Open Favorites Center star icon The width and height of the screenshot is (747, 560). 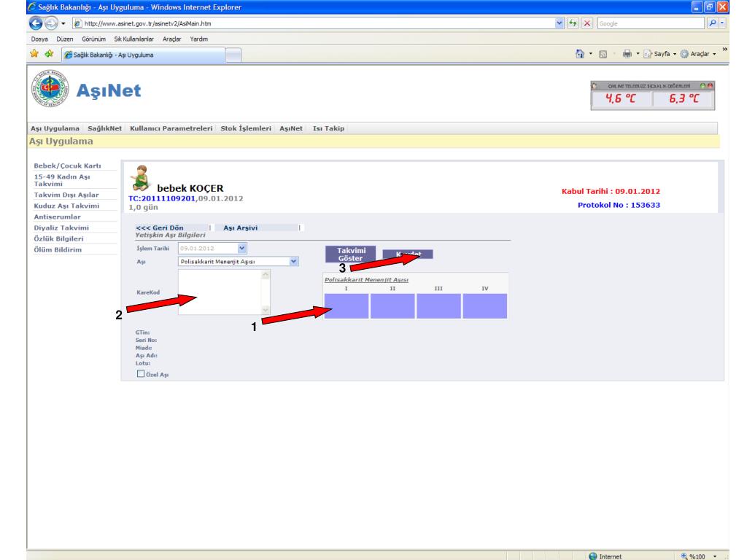tap(34, 54)
